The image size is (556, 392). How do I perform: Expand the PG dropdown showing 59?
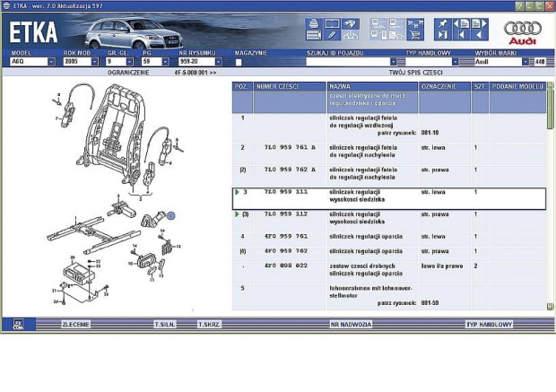165,62
